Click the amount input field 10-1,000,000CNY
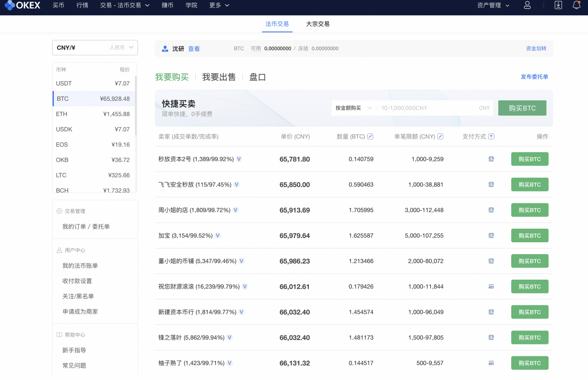This screenshot has height=380, width=588. tap(435, 108)
